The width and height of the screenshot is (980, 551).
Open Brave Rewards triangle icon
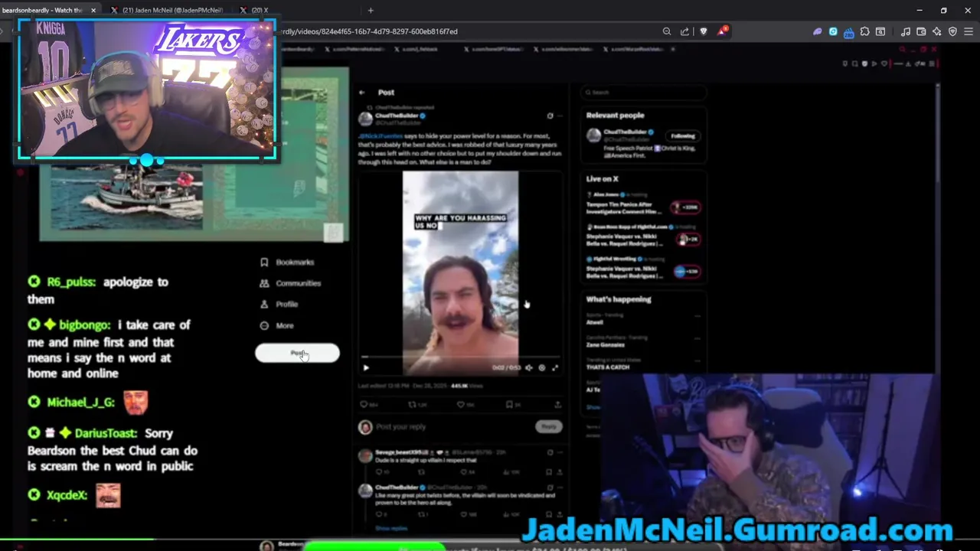722,31
